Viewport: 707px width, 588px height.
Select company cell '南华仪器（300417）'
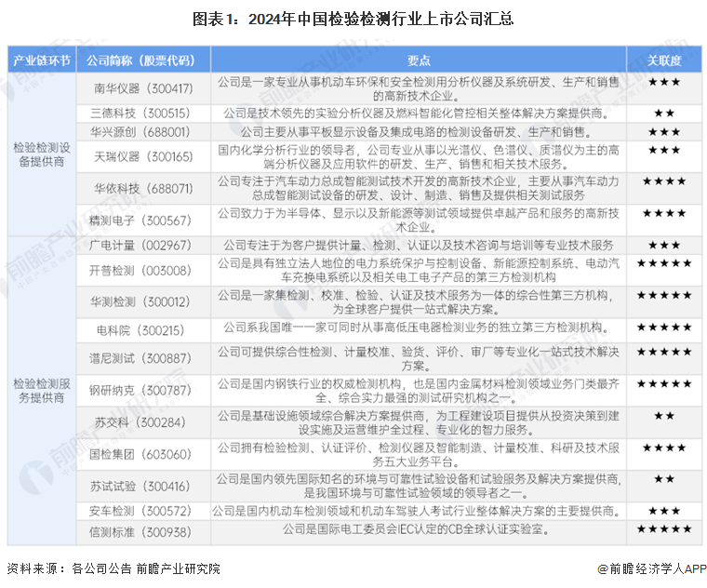click(143, 88)
